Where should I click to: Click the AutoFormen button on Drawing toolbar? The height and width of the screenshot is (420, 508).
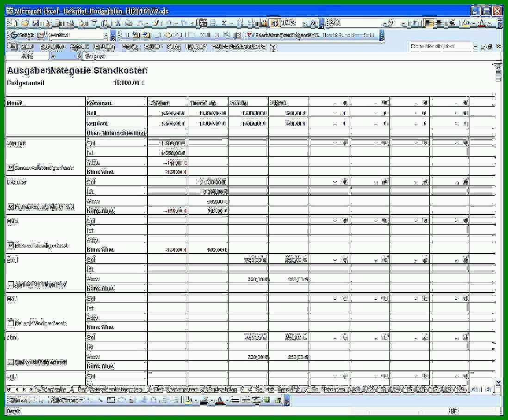coord(67,400)
